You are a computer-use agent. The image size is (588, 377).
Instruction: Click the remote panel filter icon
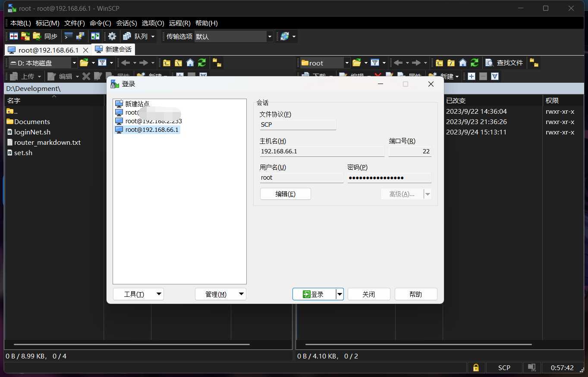(375, 63)
